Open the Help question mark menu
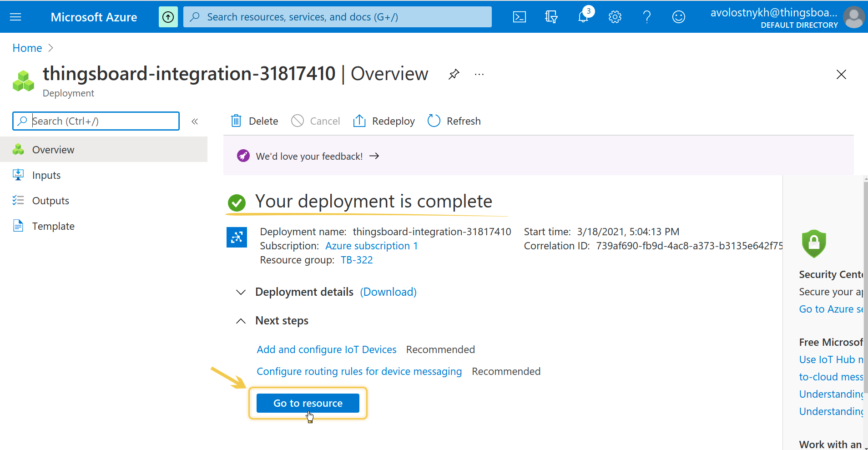The height and width of the screenshot is (450, 868). [647, 17]
